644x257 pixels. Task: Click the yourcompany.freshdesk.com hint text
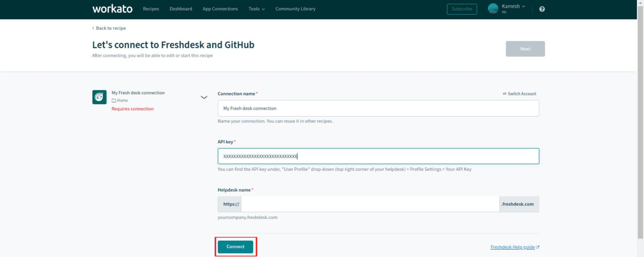pyautogui.click(x=247, y=217)
